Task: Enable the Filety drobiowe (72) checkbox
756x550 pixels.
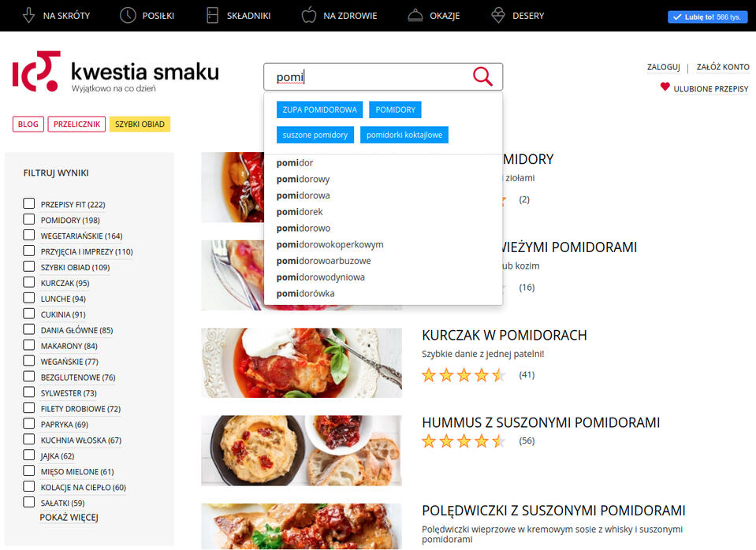Action: coord(29,408)
